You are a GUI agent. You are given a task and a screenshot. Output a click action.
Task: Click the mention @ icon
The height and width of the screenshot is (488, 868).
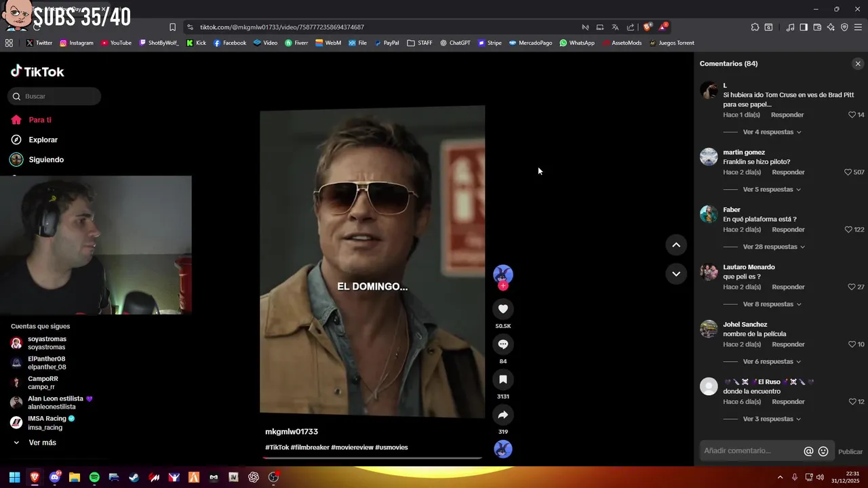pyautogui.click(x=808, y=451)
